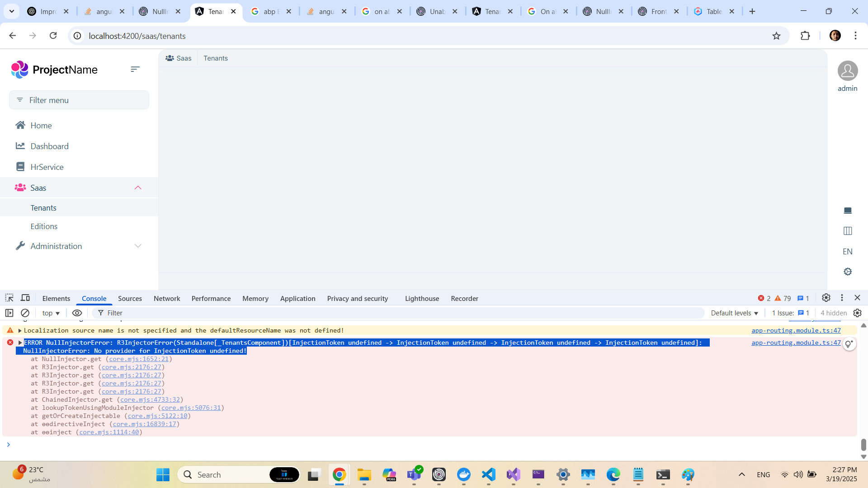Image resolution: width=868 pixels, height=488 pixels.
Task: Open the Default levels dropdown
Action: (734, 313)
